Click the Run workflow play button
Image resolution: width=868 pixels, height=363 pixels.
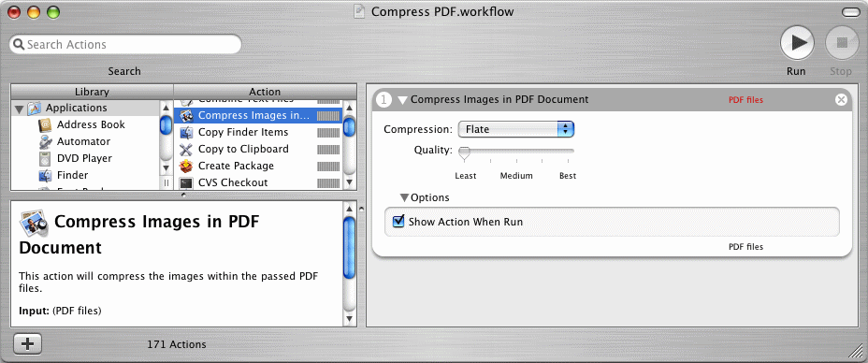pos(797,43)
